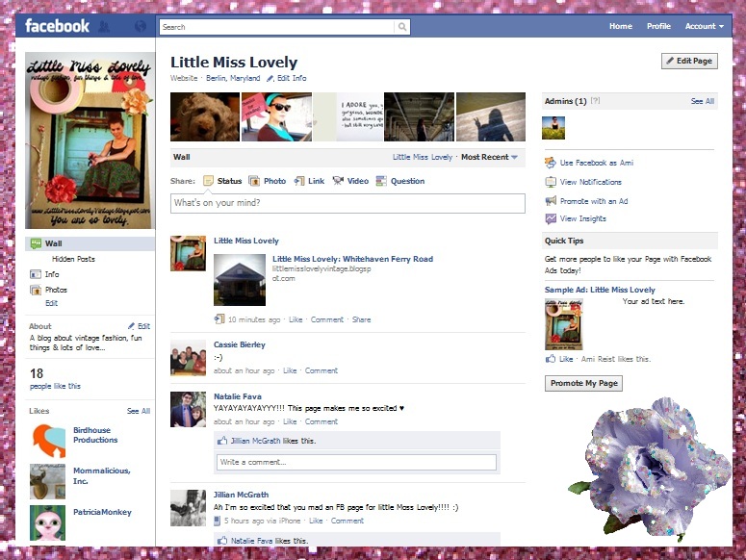Open Cassie Bierley's profile name link
This screenshot has width=746, height=560.
pyautogui.click(x=240, y=344)
